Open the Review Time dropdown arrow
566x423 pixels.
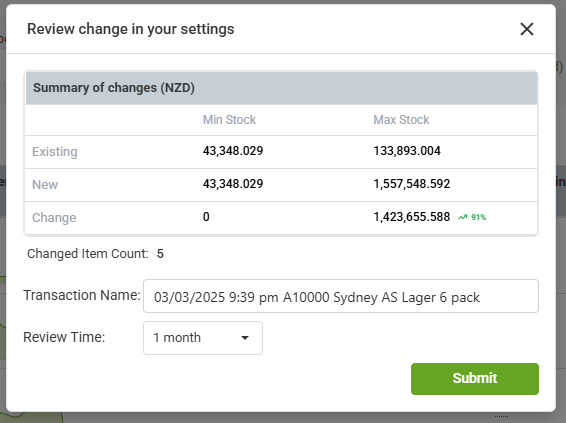click(x=245, y=338)
